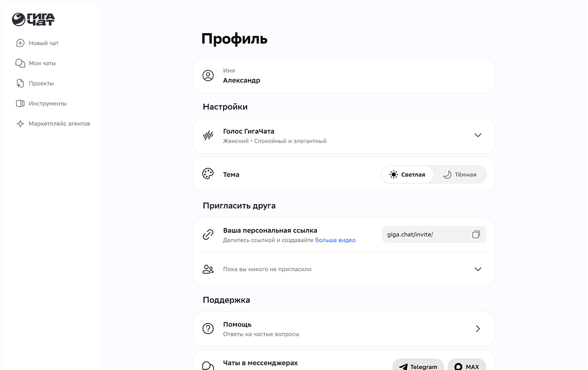Click the user avatar icon next to Александр
The width and height of the screenshot is (588, 370).
(208, 75)
